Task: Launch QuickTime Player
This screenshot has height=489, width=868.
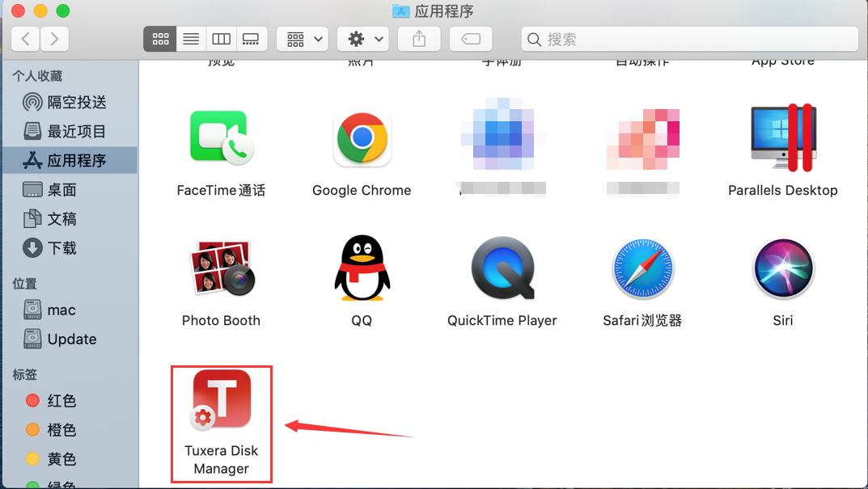Action: pyautogui.click(x=502, y=270)
